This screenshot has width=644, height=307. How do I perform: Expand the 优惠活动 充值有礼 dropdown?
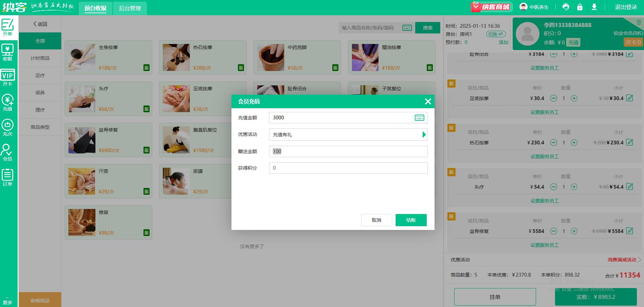click(x=424, y=135)
